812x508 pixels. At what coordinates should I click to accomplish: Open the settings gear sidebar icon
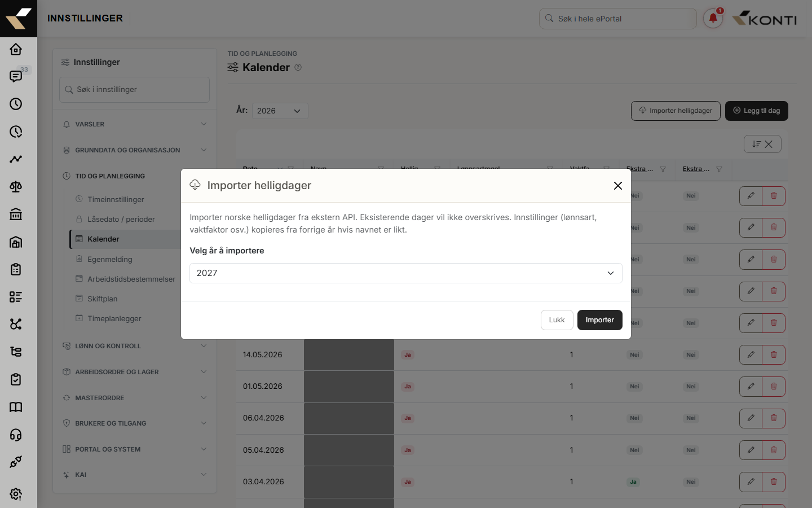16,494
